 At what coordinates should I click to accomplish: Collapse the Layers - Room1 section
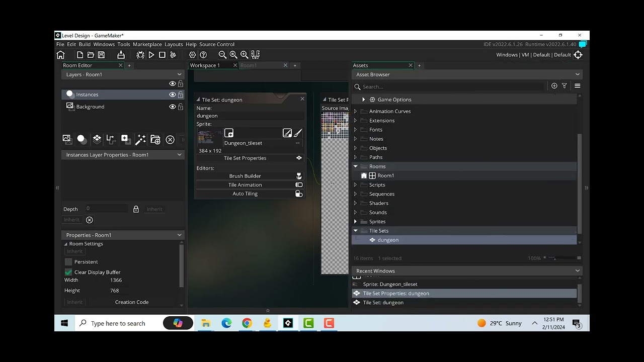coord(179,74)
